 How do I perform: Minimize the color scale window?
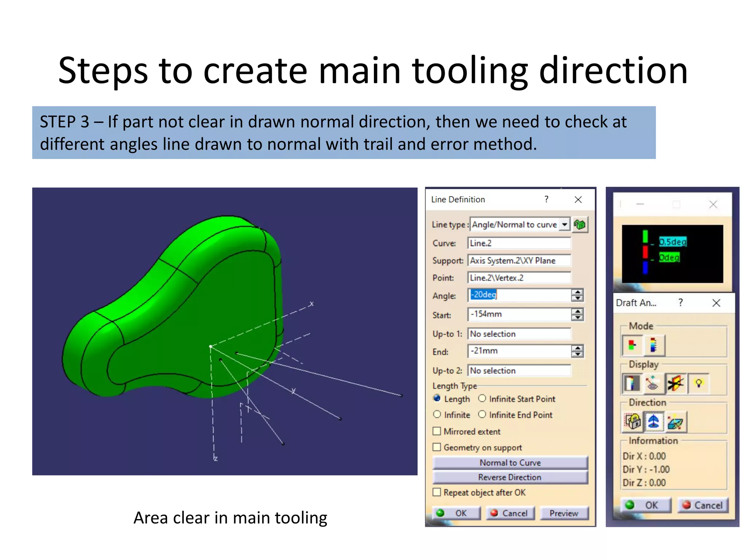click(x=640, y=205)
